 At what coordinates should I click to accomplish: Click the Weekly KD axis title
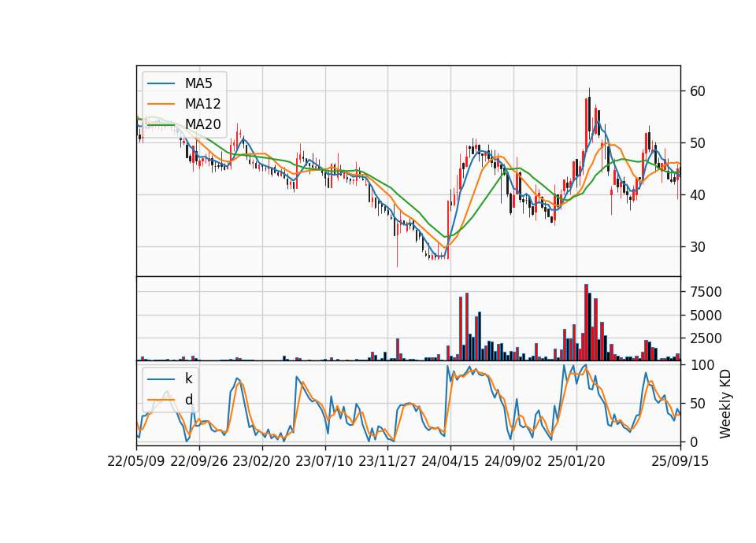coord(725,404)
